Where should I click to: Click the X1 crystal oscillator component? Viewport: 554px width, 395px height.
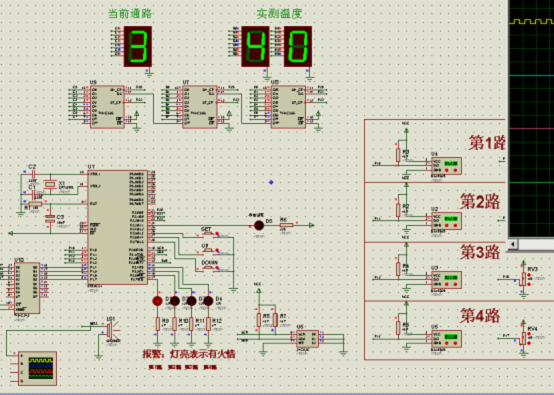coord(50,184)
